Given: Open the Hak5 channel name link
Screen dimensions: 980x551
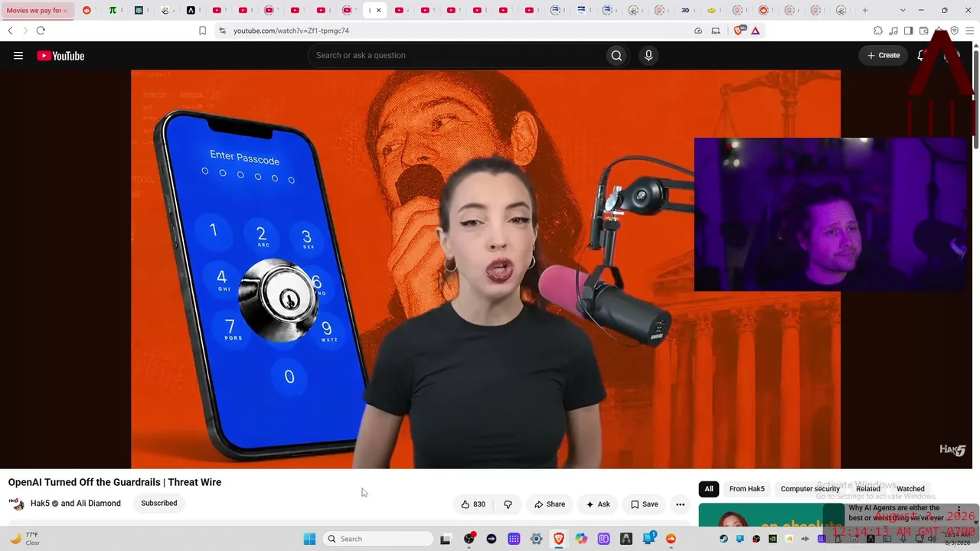Looking at the screenshot, I should click(40, 504).
